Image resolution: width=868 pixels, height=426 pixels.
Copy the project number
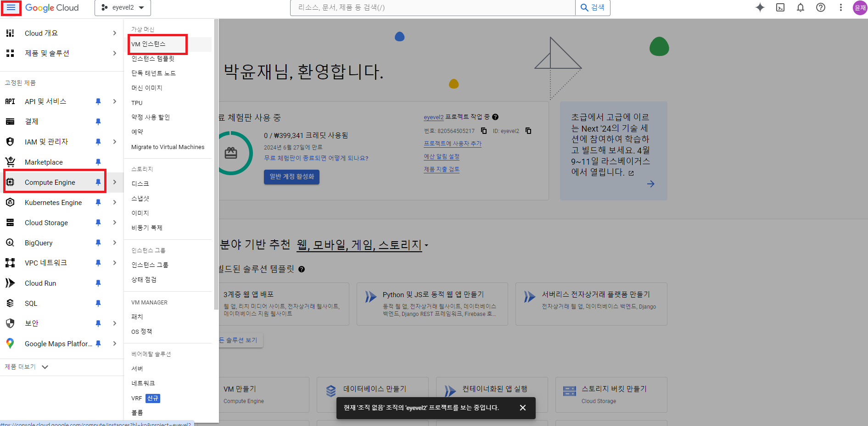click(484, 131)
